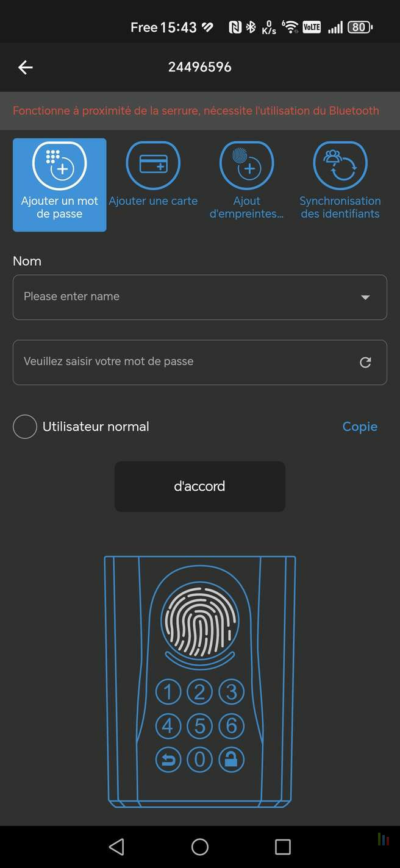Select the Utilisateur normal radio button
This screenshot has height=868, width=400.
tap(25, 427)
